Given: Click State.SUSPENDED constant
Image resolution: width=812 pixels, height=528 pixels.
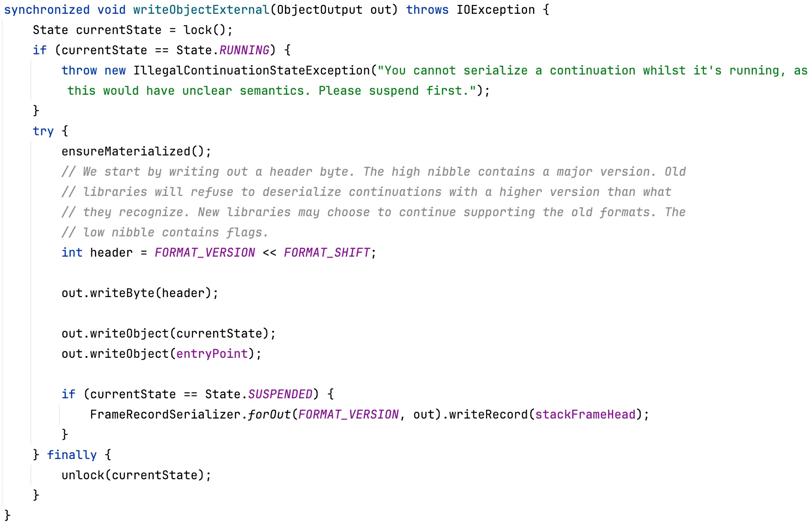Looking at the screenshot, I should tap(259, 394).
